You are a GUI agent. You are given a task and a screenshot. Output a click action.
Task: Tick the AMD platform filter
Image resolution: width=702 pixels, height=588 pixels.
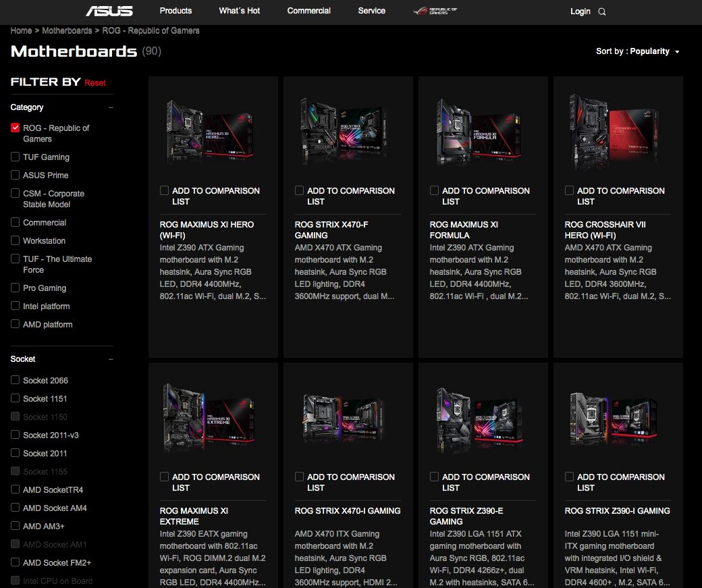pos(16,324)
